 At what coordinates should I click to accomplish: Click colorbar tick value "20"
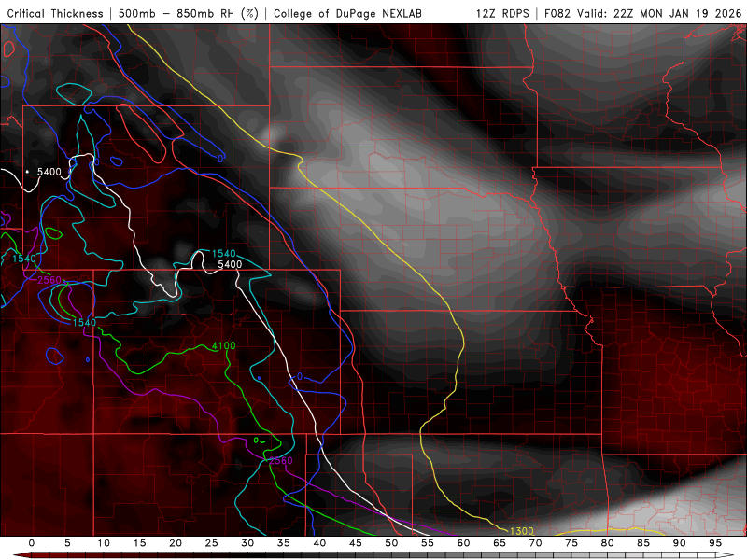coord(176,543)
